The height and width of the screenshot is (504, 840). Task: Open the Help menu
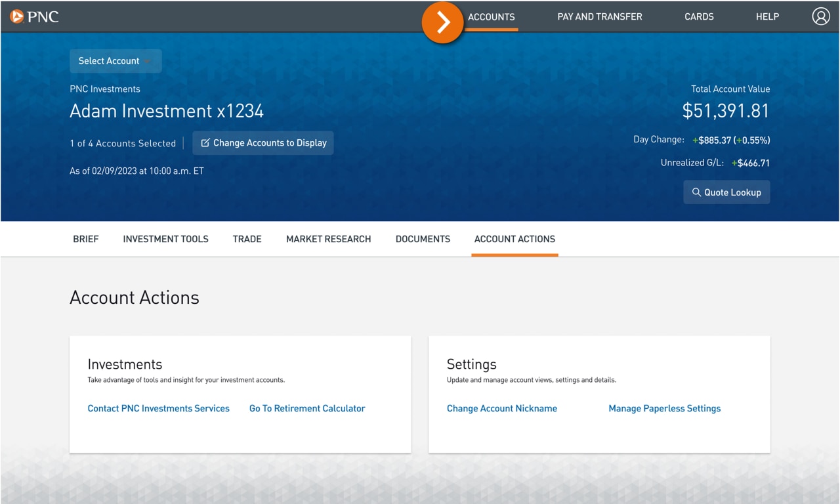[767, 16]
